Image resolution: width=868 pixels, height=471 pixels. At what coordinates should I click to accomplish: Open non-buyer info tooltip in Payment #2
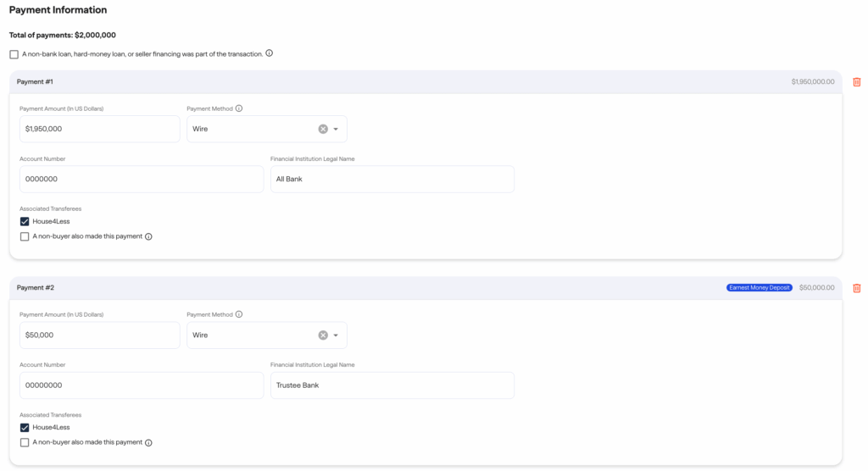148,442
